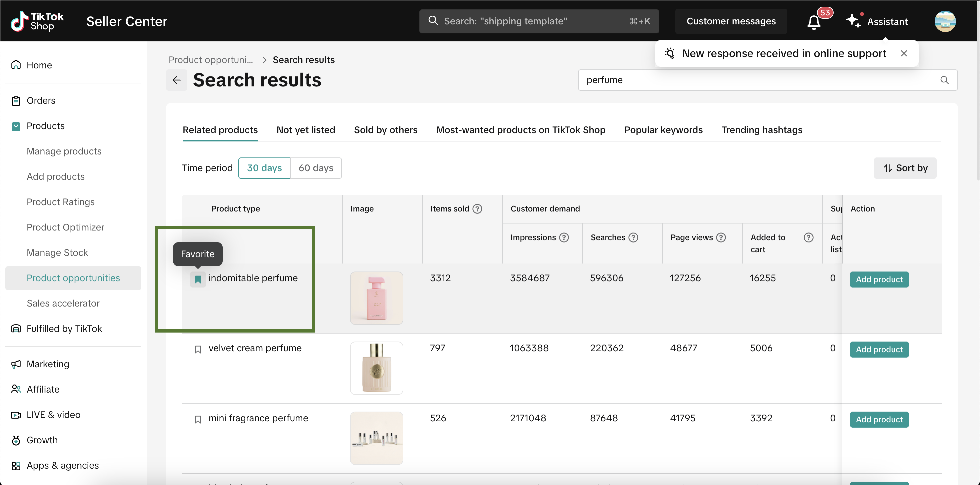Open user profile avatar
The width and height of the screenshot is (980, 485).
(945, 21)
